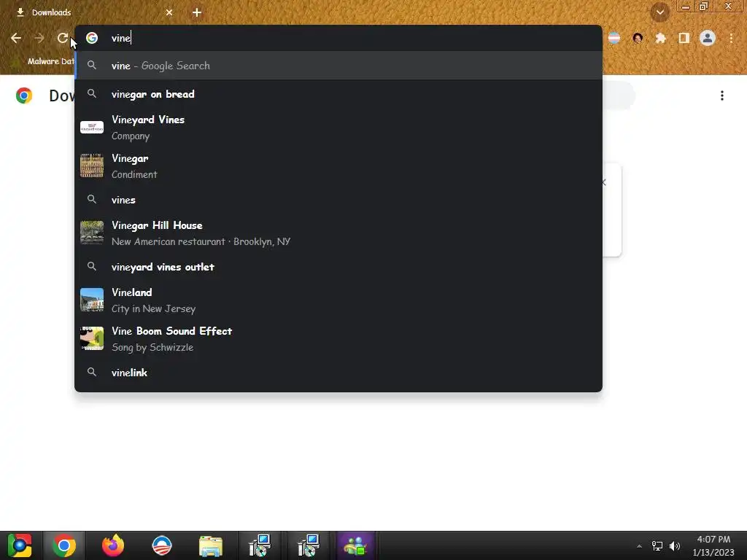Click the second installer setup taskbar icon
The image size is (747, 560).
(x=308, y=545)
